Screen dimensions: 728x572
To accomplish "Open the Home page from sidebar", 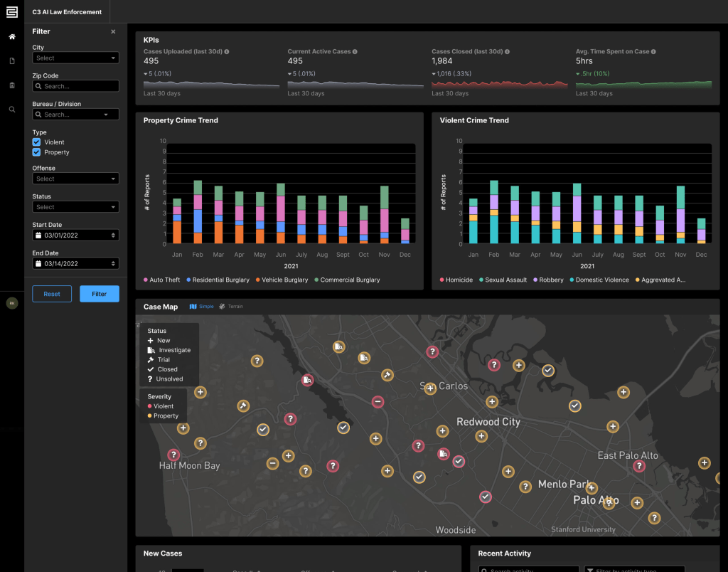I will tap(11, 36).
